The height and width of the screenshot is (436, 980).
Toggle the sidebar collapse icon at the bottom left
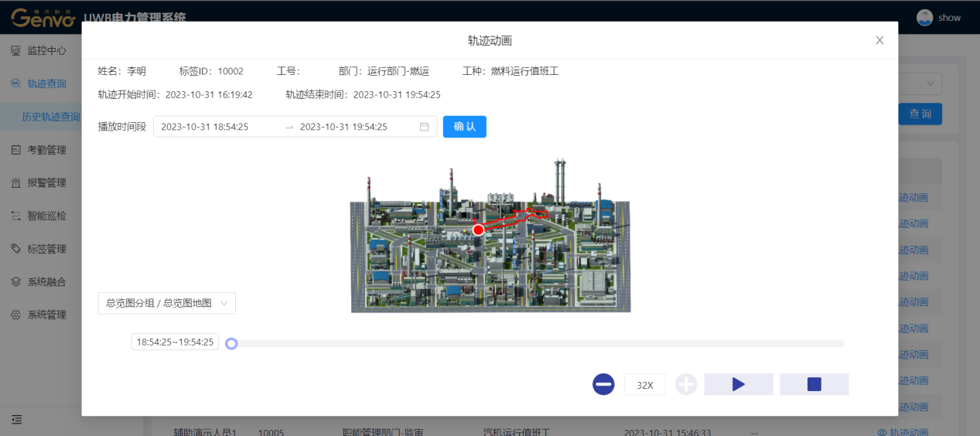16,419
